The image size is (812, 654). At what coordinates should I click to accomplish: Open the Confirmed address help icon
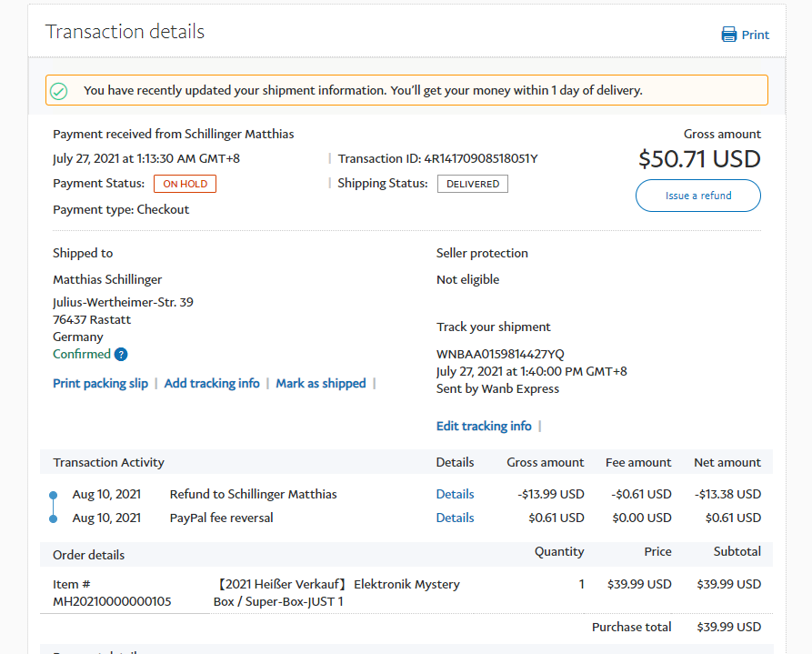121,355
